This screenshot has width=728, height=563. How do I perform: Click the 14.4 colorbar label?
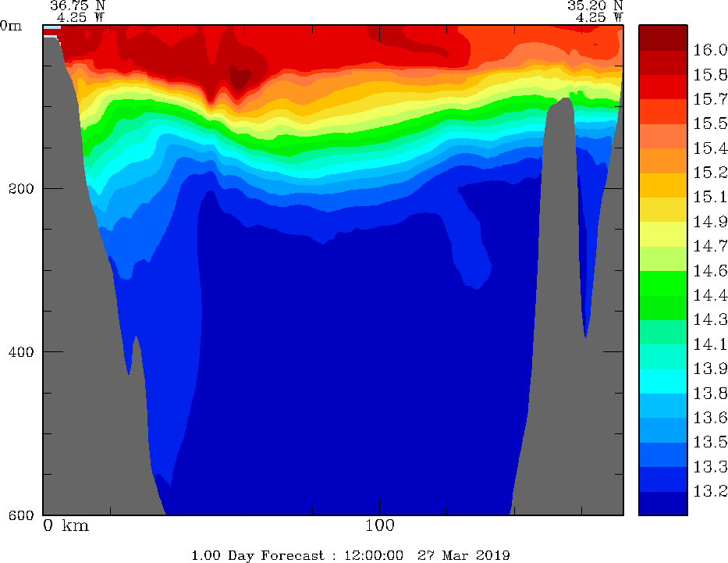[x=710, y=295]
